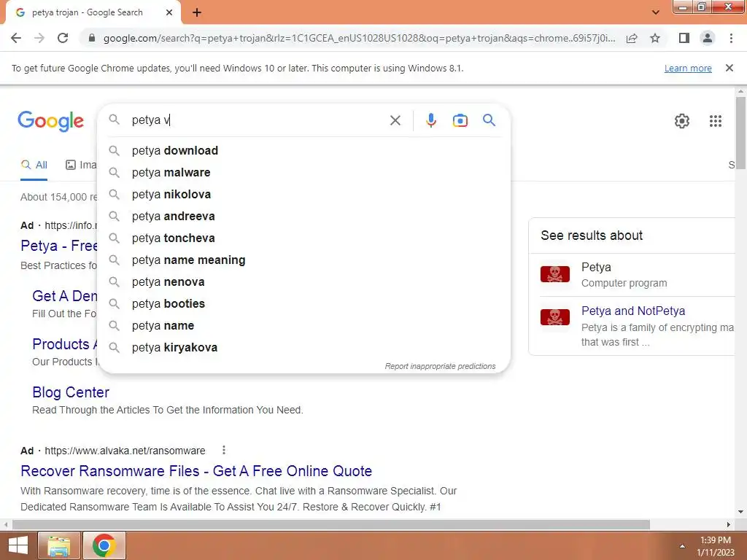Viewport: 747px width, 560px height.
Task: Click the horizontal scrollbar thumb
Action: coord(331,524)
